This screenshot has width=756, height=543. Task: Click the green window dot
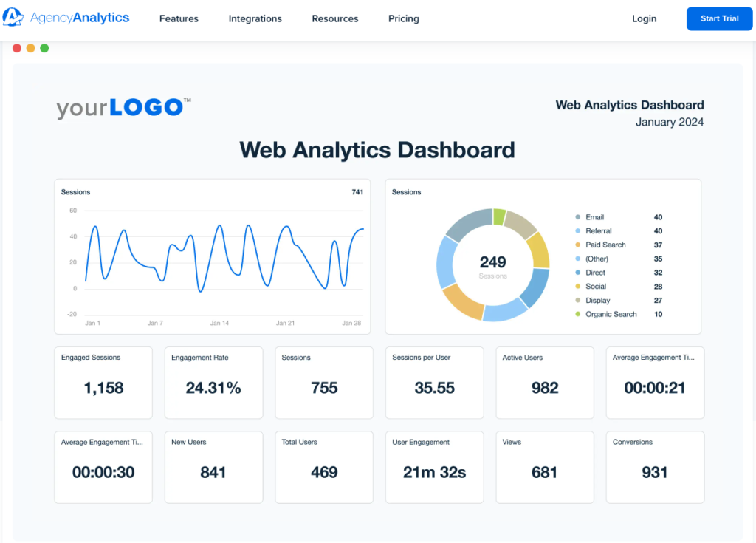(x=44, y=48)
